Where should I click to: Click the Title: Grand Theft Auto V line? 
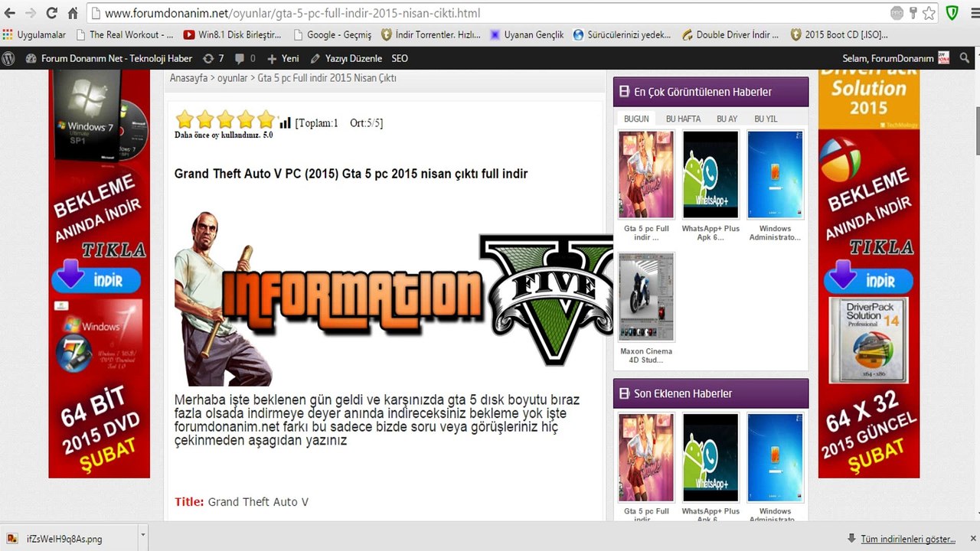coord(241,502)
